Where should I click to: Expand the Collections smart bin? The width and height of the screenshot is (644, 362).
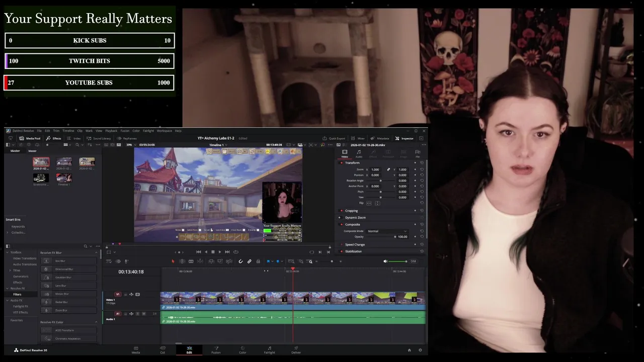[x=8, y=233]
